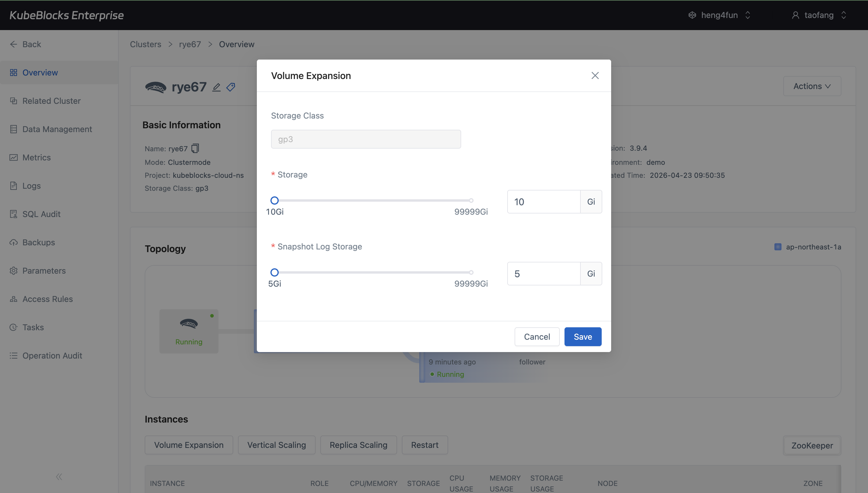Click the Snapshot Log Storage slider handle

coord(275,272)
